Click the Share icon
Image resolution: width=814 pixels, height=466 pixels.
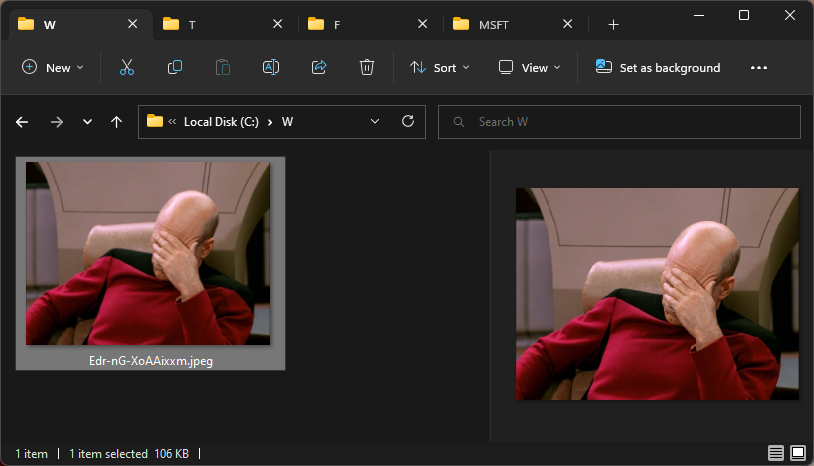[319, 67]
